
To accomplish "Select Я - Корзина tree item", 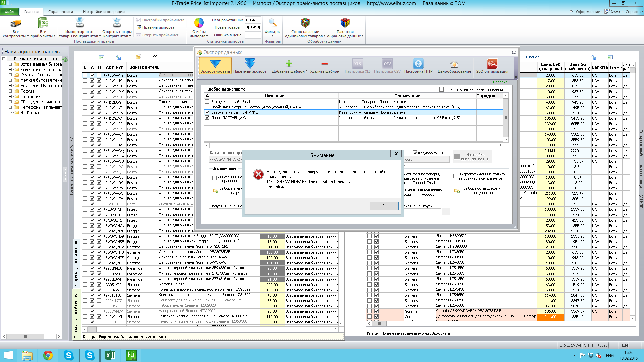I will [x=32, y=113].
